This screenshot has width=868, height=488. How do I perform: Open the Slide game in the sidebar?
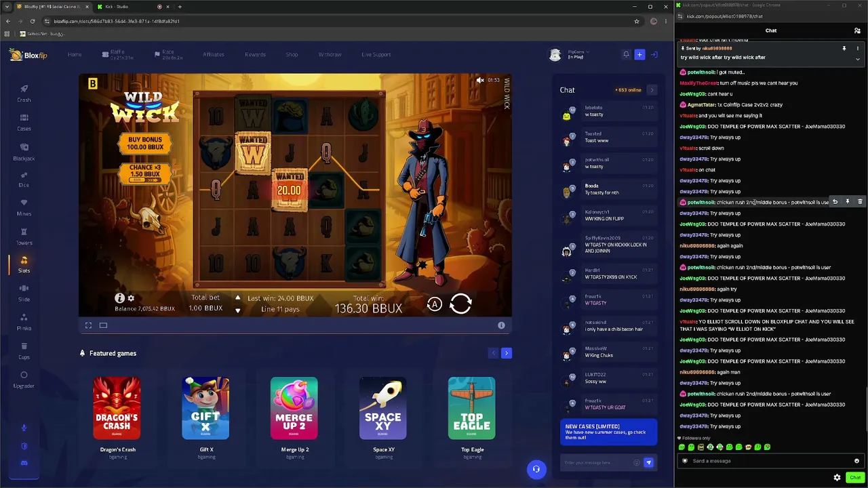24,293
